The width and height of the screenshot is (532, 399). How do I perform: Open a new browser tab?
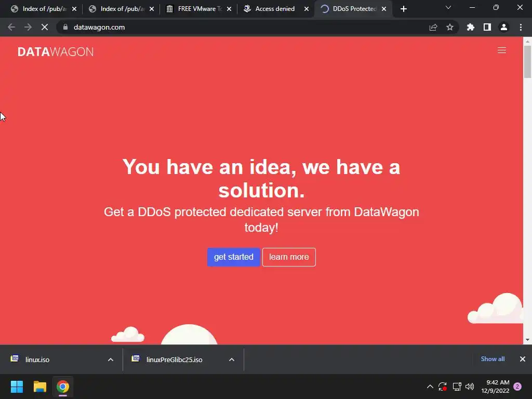click(x=403, y=9)
